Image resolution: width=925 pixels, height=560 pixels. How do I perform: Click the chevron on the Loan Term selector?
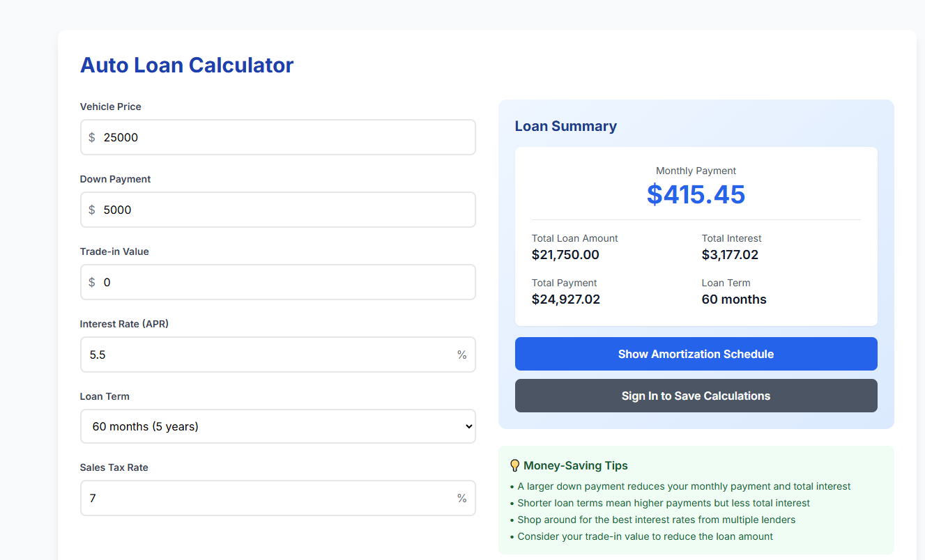468,426
